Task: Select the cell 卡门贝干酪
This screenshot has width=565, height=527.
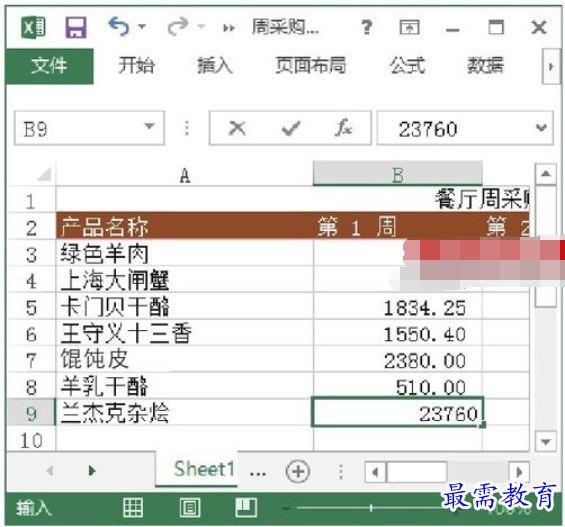Action: [x=184, y=307]
